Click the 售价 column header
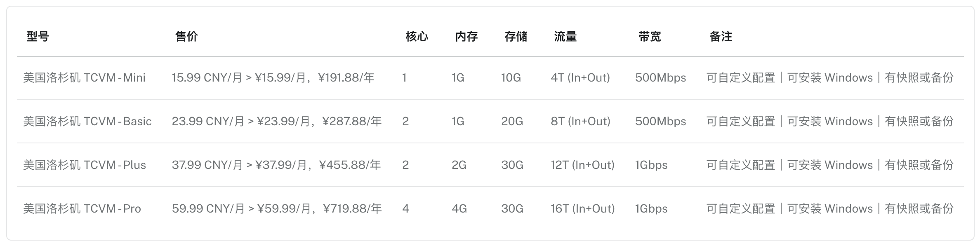 186,37
